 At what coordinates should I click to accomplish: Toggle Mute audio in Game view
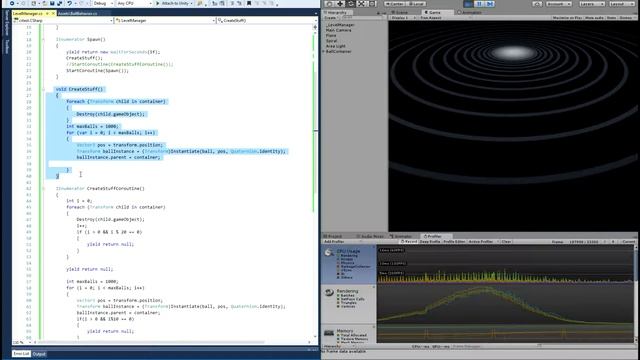point(594,18)
